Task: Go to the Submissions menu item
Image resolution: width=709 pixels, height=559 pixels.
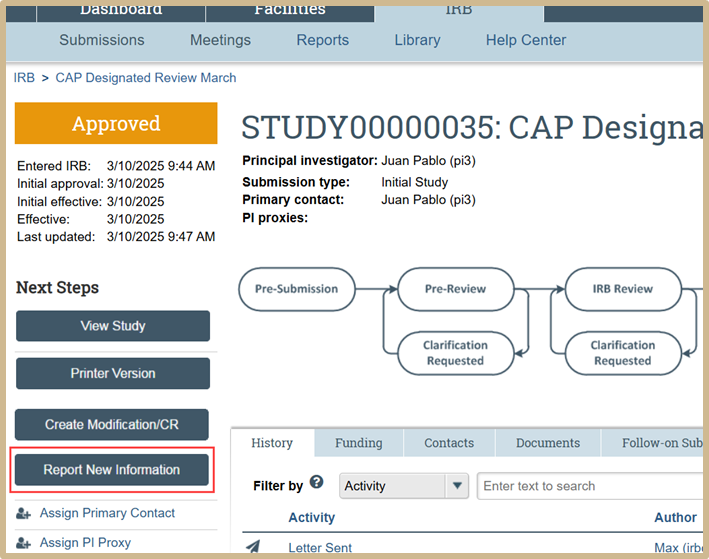Action: (102, 40)
